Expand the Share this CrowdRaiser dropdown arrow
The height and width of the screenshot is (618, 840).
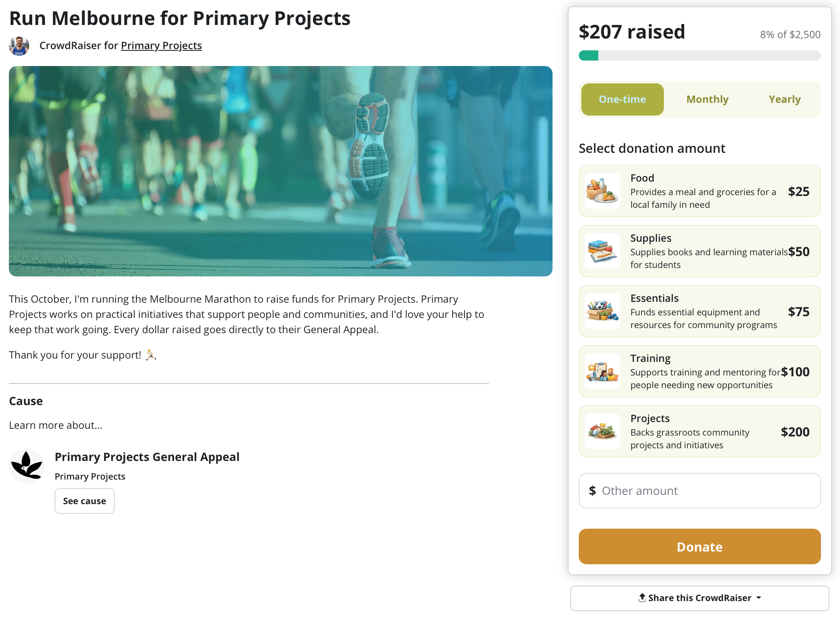point(759,598)
